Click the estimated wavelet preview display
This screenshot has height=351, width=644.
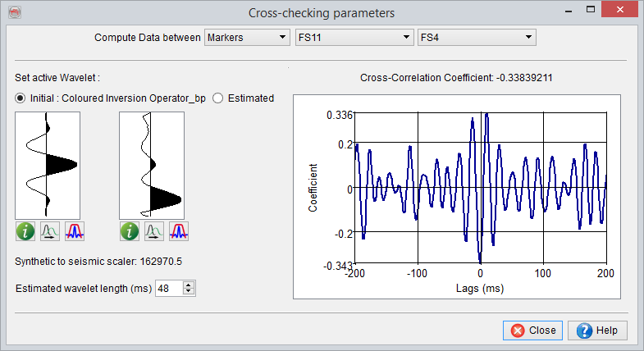coord(152,164)
